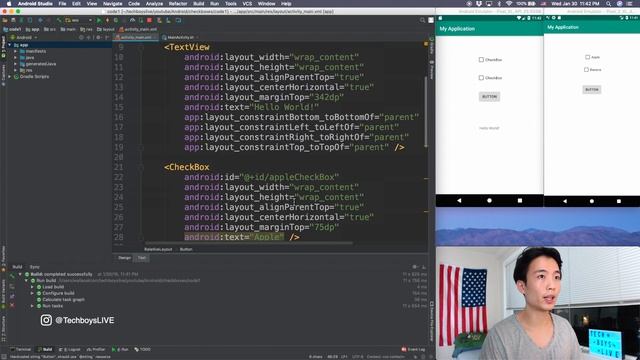
Task: Expand Gradle Scripts node
Action: pyautogui.click(x=10, y=76)
